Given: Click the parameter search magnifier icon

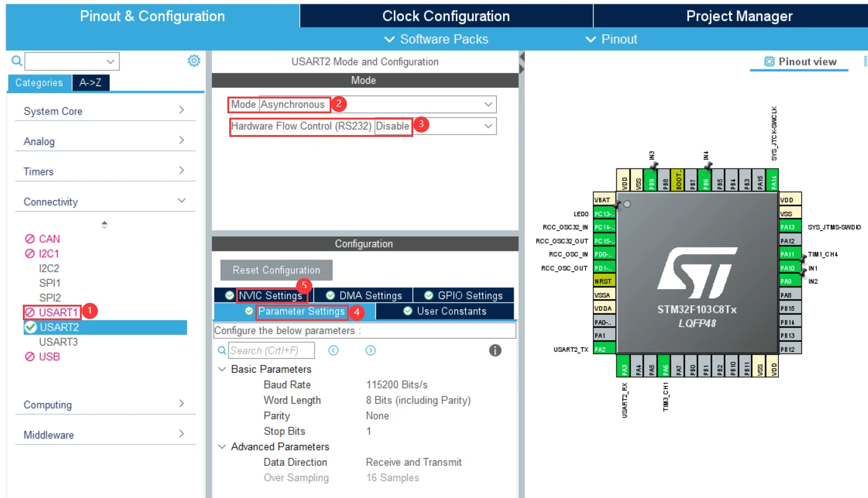Looking at the screenshot, I should [222, 351].
